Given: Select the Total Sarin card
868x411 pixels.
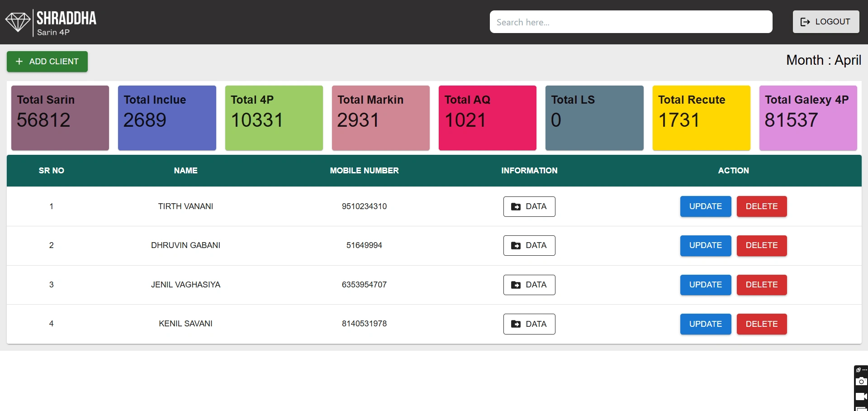Looking at the screenshot, I should click(60, 118).
